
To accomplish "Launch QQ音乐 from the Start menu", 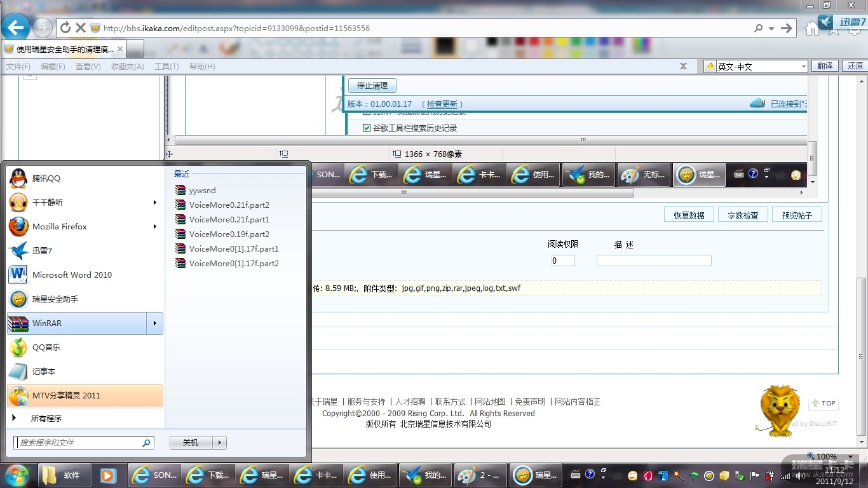I will coord(85,348).
